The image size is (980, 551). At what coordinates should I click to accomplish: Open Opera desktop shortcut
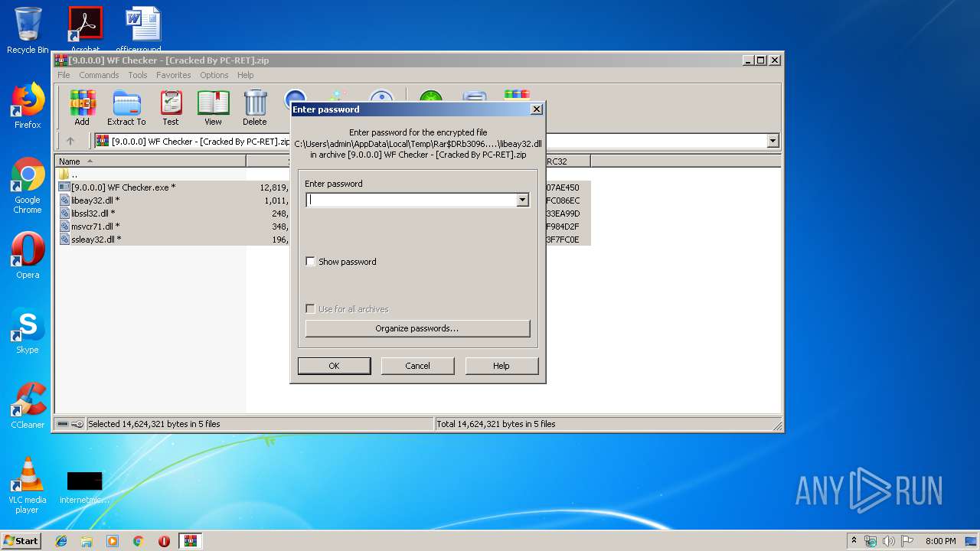point(28,256)
